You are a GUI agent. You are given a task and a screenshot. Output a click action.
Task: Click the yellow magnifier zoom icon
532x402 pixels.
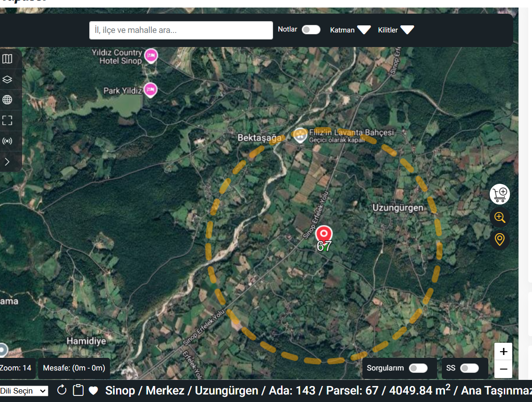pyautogui.click(x=500, y=217)
